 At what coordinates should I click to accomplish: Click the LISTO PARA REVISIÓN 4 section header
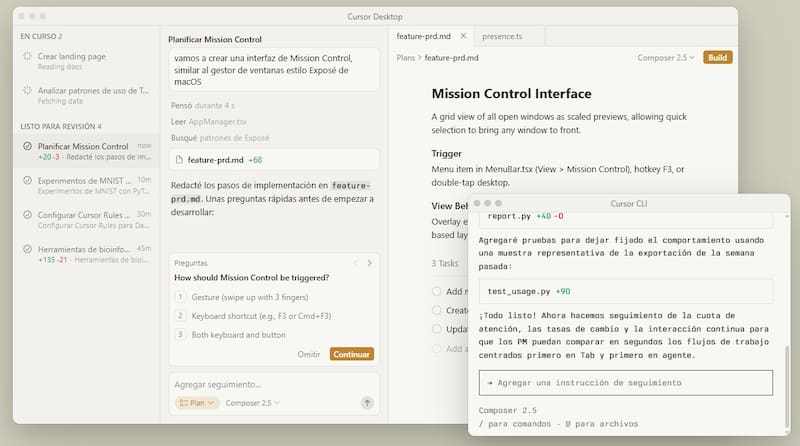point(61,126)
